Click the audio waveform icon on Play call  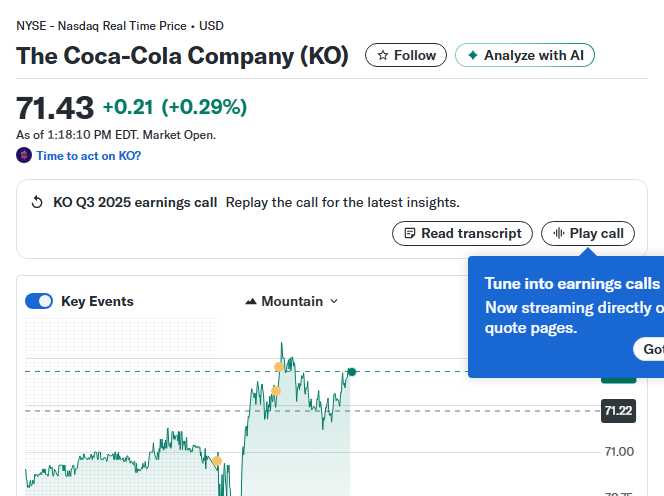(558, 234)
